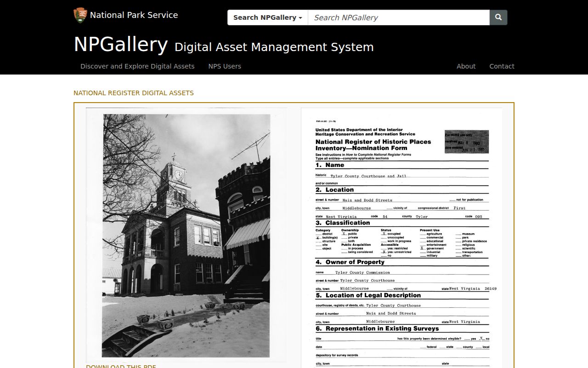This screenshot has height=368, width=588.
Task: Click the NPGallery site title
Action: [121, 44]
